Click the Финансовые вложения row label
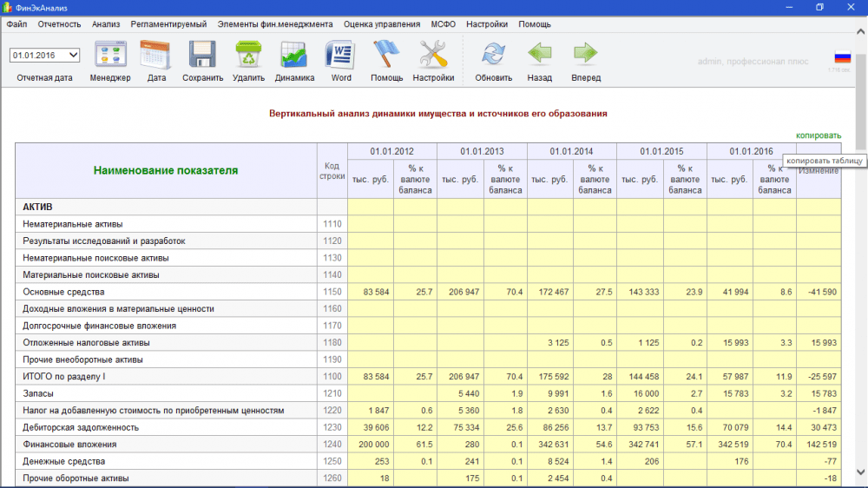The height and width of the screenshot is (488, 868). (69, 445)
